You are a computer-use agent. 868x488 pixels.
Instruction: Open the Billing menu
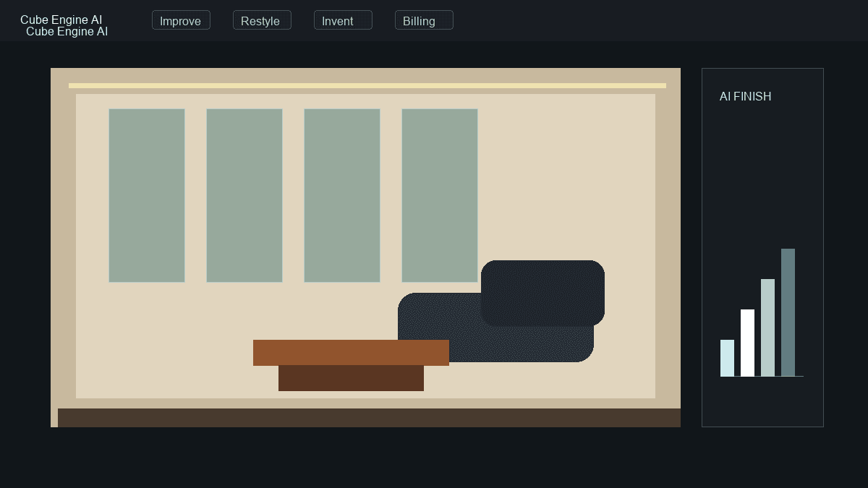[x=424, y=20]
